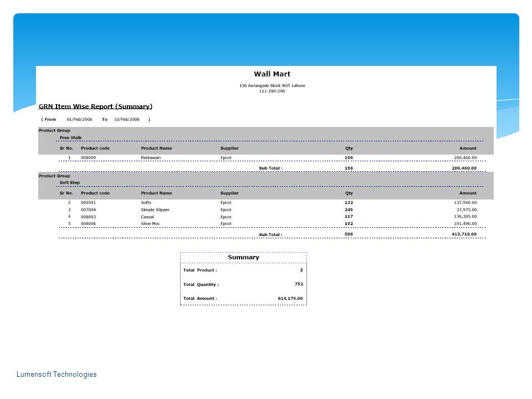
Task: Click the from date '01/Feb/2008'
Action: point(79,120)
